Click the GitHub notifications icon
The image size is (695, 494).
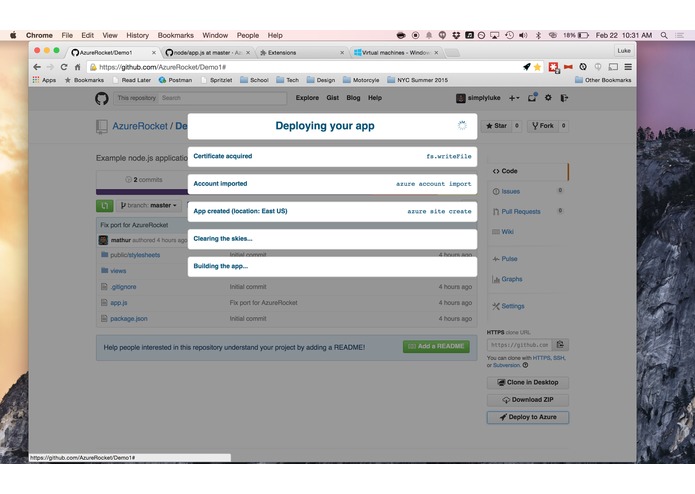tap(532, 98)
